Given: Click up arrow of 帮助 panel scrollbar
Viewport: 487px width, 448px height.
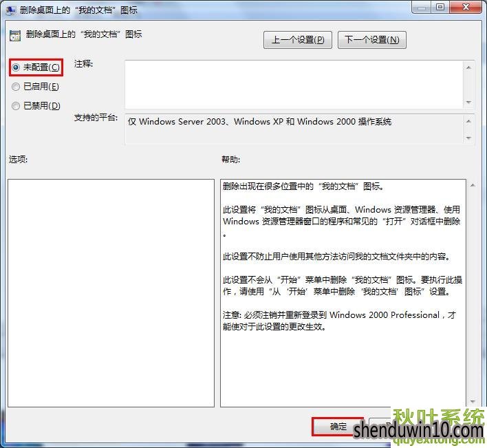Looking at the screenshot, I should point(473,185).
